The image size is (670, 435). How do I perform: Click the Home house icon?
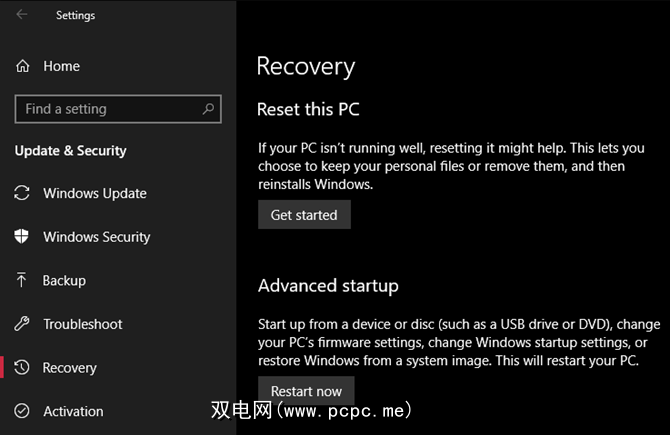(x=23, y=66)
